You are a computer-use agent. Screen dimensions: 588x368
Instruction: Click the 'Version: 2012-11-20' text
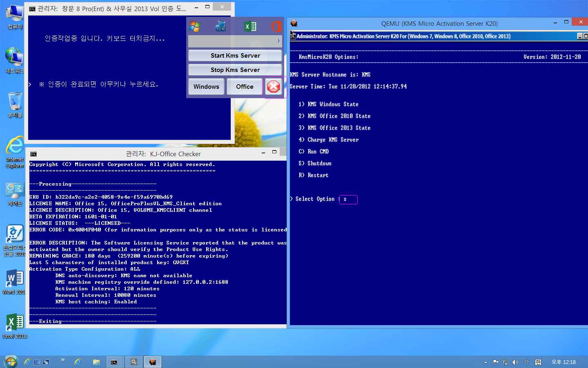pyautogui.click(x=552, y=57)
